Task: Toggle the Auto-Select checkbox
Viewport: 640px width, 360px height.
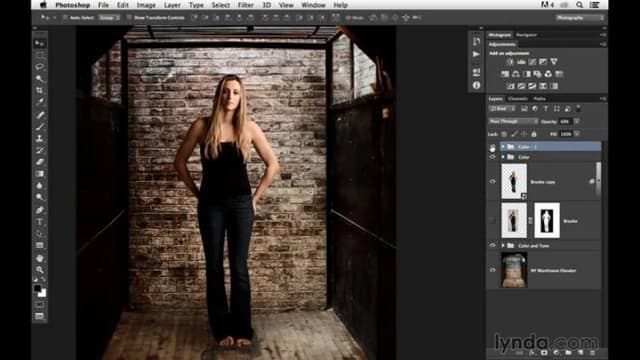Action: pos(65,18)
